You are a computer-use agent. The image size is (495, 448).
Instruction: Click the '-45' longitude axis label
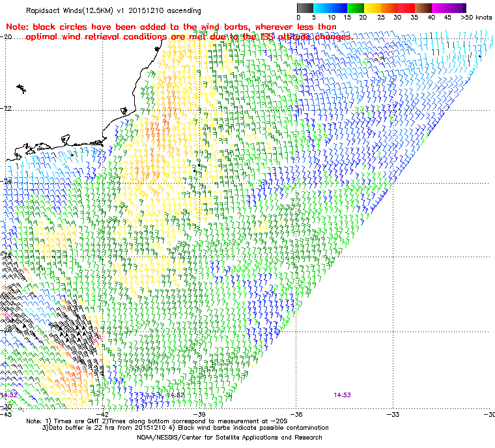pyautogui.click(x=6, y=414)
